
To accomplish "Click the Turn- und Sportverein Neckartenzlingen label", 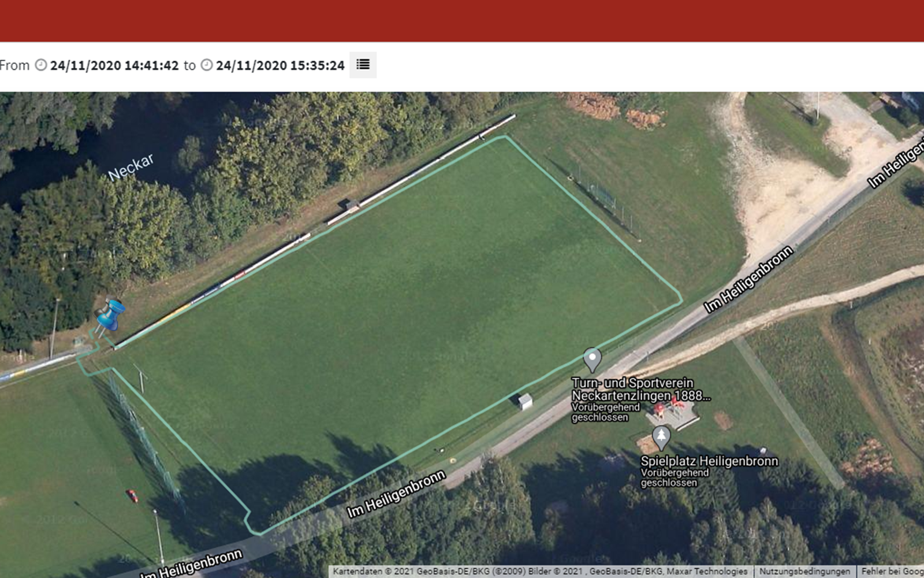I will coord(640,389).
